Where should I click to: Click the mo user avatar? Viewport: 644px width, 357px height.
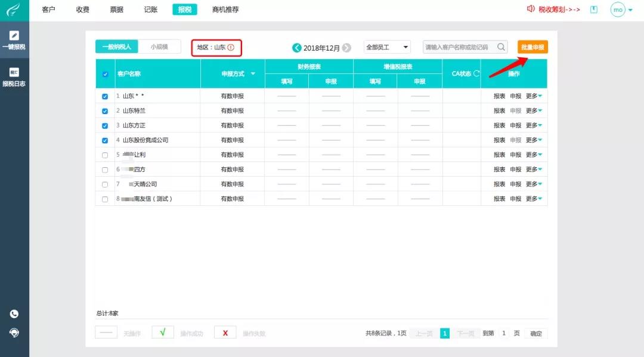pos(618,10)
